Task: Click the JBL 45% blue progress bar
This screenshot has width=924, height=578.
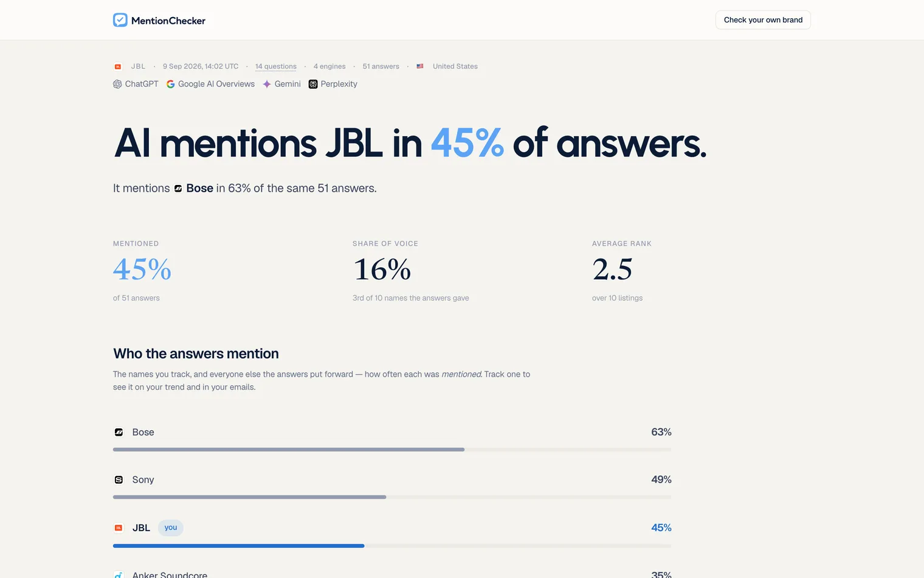Action: pyautogui.click(x=392, y=546)
